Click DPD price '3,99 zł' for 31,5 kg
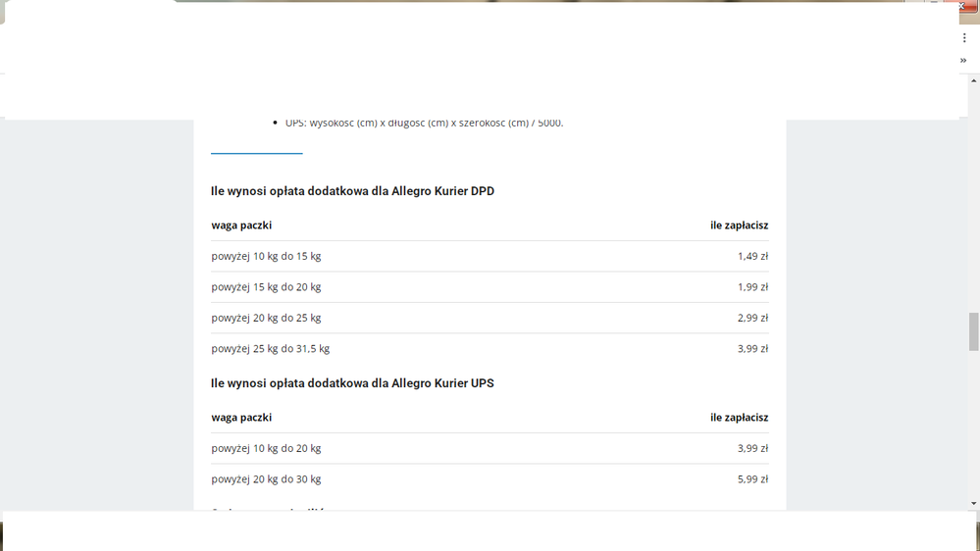 coord(752,349)
